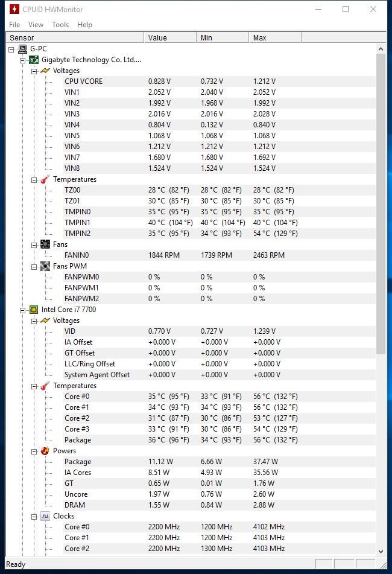Click the Fans PWM fan icon

point(45,266)
